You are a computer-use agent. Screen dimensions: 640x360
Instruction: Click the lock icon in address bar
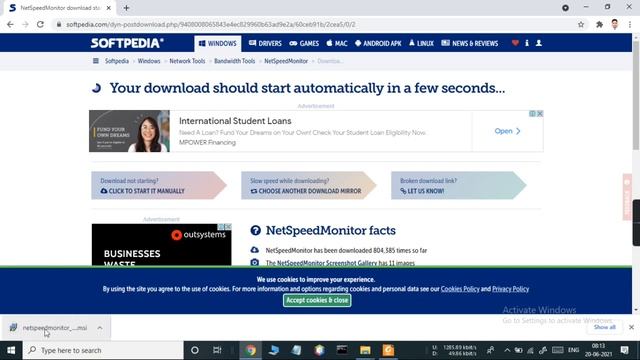click(59, 24)
